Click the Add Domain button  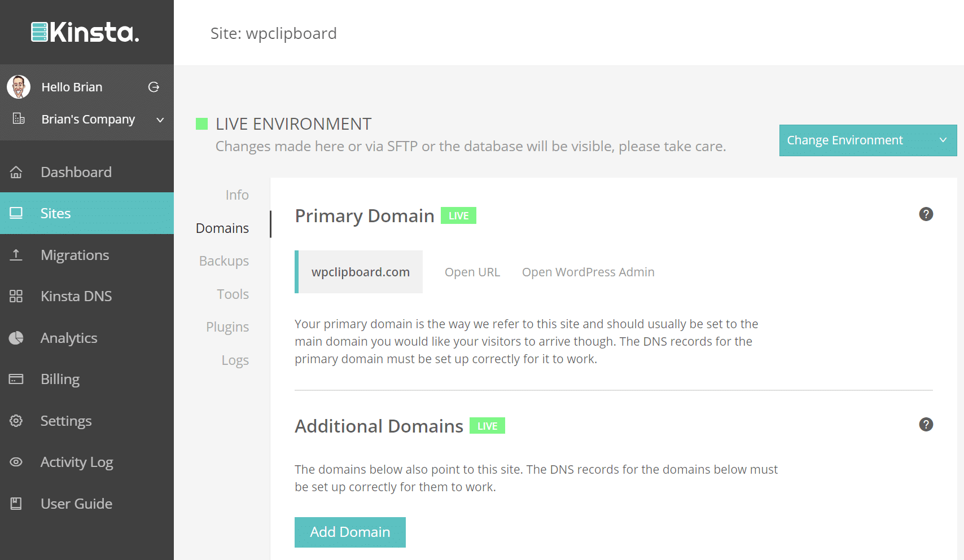pos(350,532)
